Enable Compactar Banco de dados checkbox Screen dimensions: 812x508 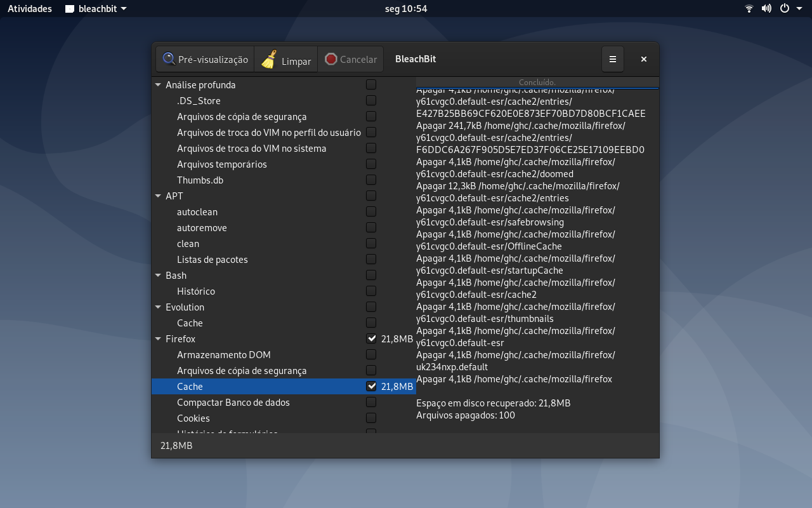pos(371,402)
